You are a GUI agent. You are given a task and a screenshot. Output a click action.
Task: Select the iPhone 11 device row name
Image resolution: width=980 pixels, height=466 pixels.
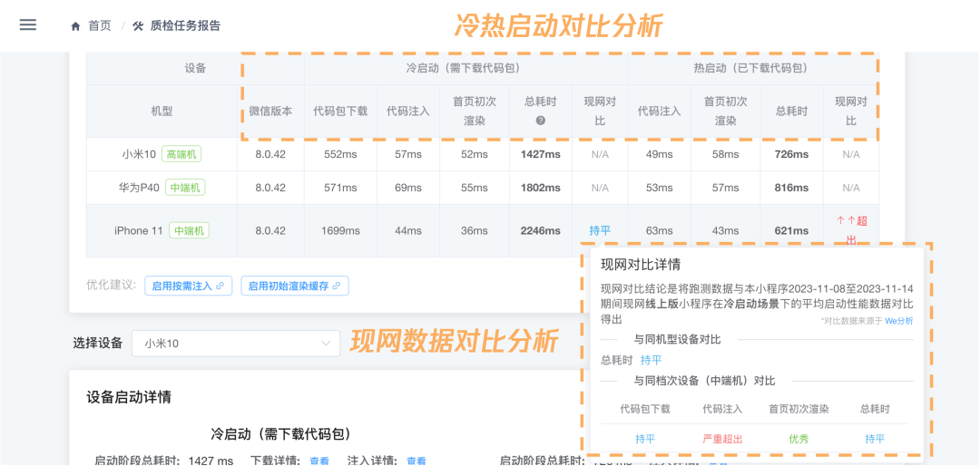[139, 230]
